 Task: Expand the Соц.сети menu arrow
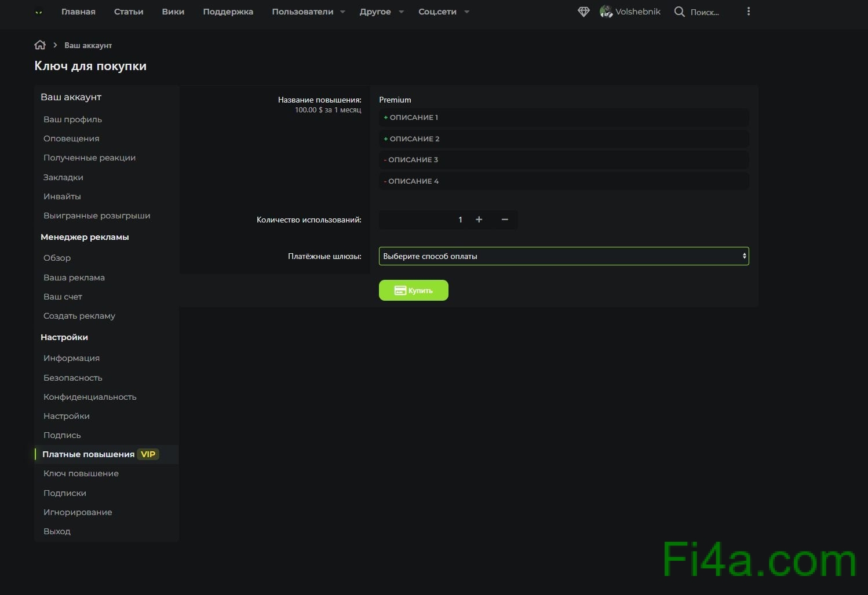click(x=467, y=12)
